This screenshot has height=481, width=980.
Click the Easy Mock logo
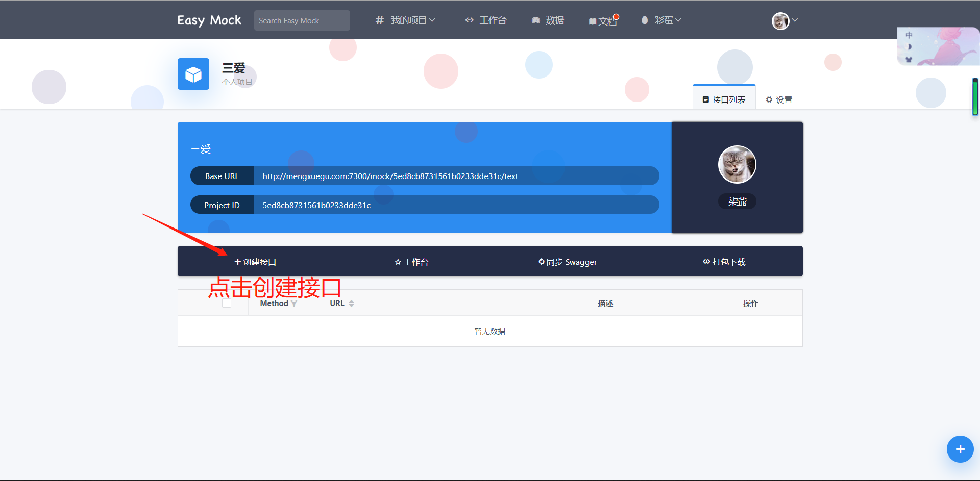pyautogui.click(x=209, y=20)
